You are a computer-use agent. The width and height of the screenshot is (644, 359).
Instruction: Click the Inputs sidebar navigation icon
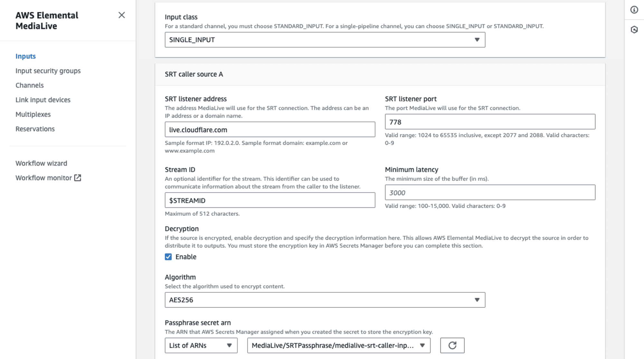(25, 56)
